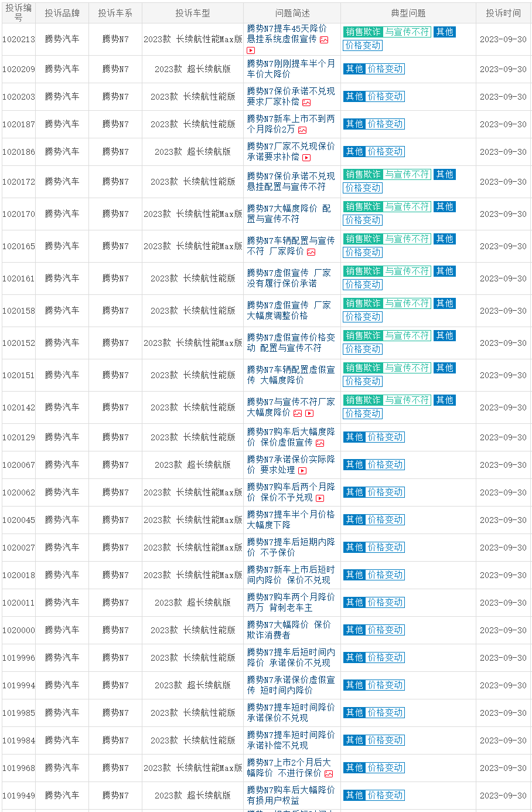Click '销售欺诈' tag in row 1020161
This screenshot has width=532, height=812.
tap(363, 271)
